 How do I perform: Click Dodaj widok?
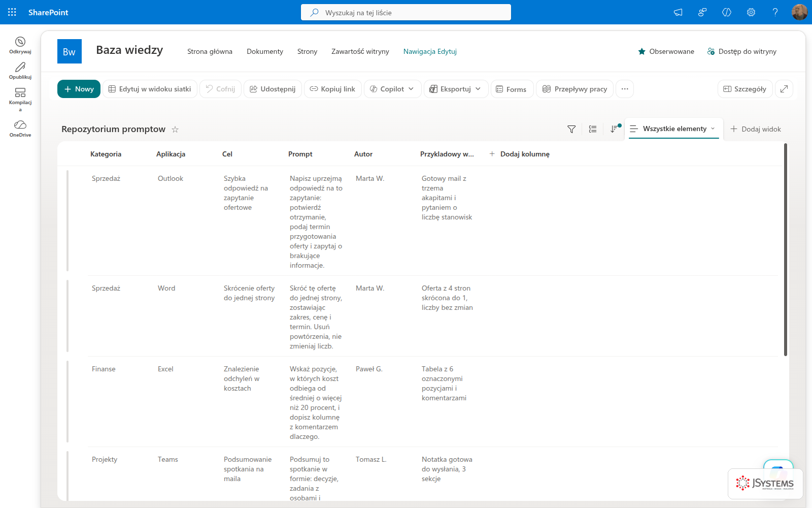point(756,129)
